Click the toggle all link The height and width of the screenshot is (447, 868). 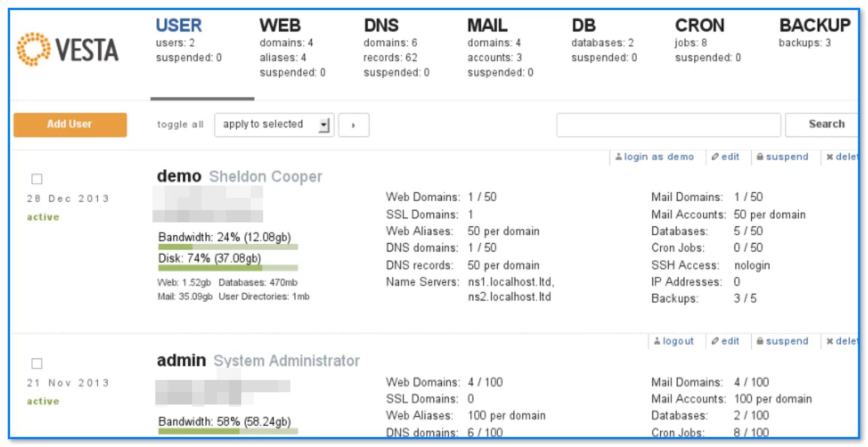pyautogui.click(x=180, y=125)
